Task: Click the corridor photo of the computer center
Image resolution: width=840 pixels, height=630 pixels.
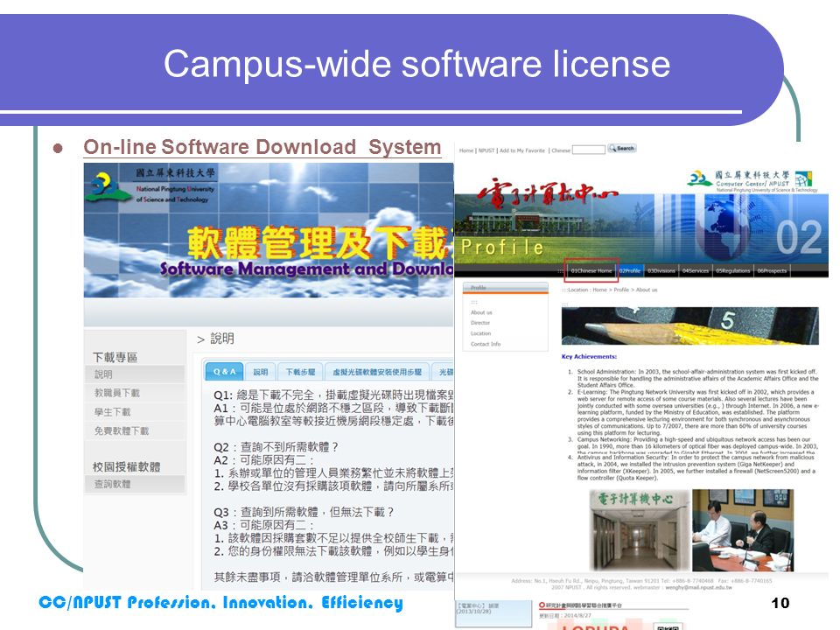Action: coord(639,530)
